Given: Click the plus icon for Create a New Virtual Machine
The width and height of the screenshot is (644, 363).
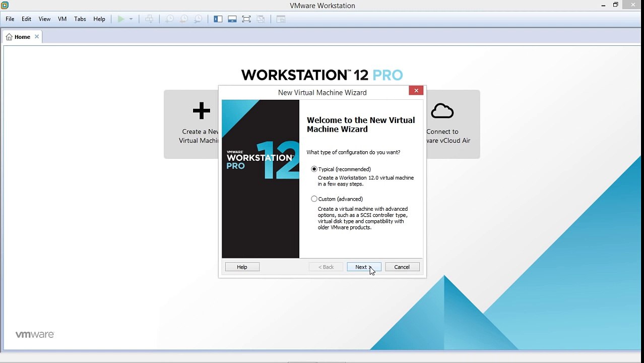Looking at the screenshot, I should (201, 111).
